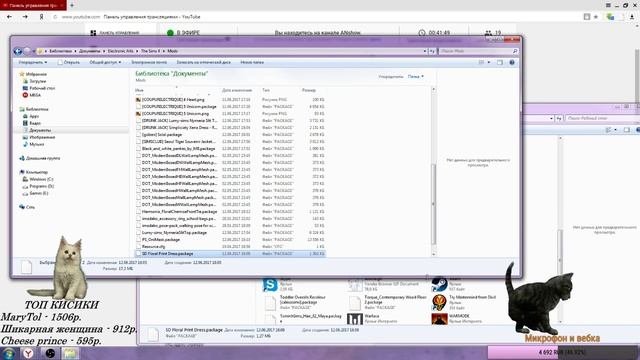Select SD Floral Print Dress.package row

point(230,253)
